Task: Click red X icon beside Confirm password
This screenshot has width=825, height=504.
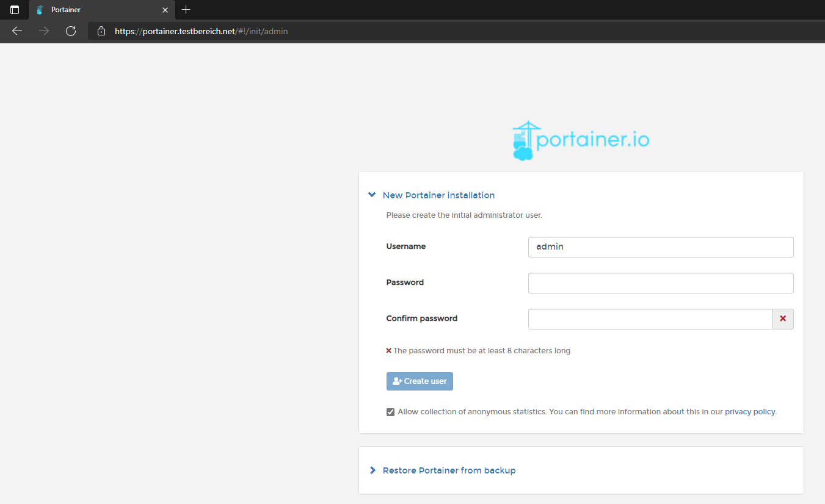Action: coord(782,319)
